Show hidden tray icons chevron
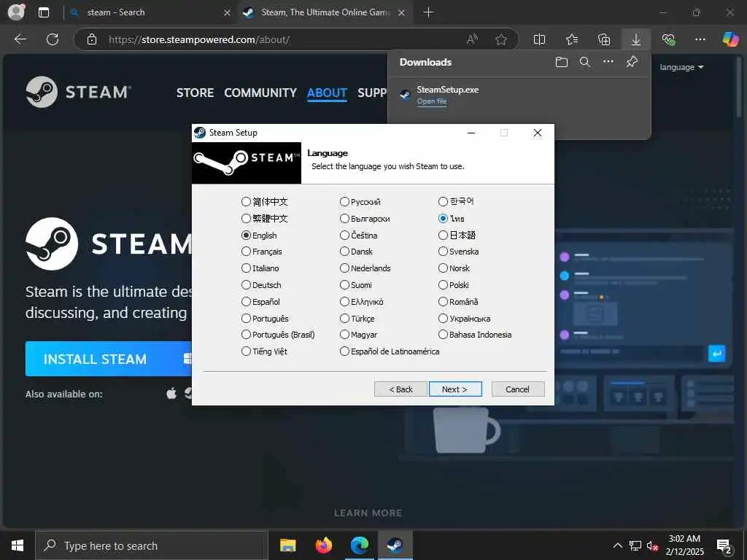This screenshot has width=747, height=560. click(x=617, y=545)
